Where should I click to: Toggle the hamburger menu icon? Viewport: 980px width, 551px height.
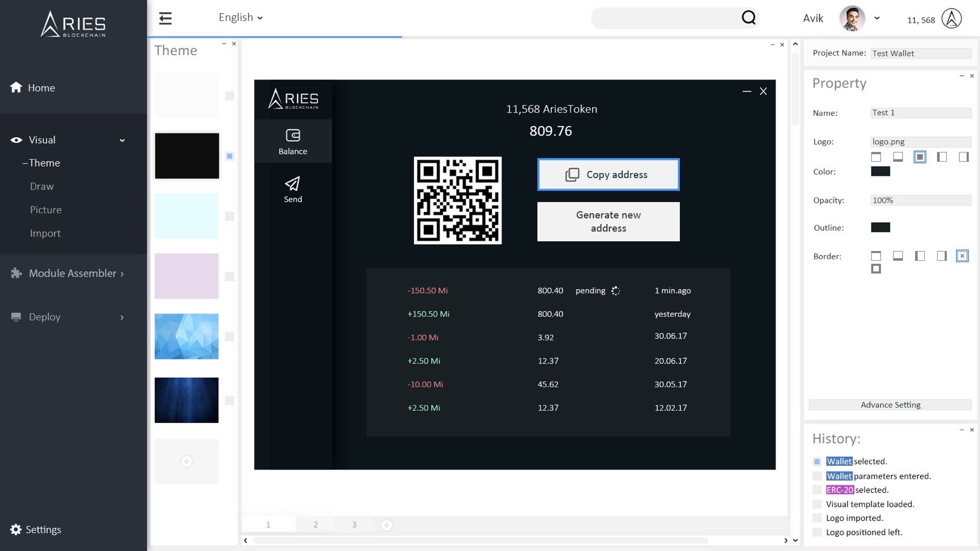coord(165,18)
